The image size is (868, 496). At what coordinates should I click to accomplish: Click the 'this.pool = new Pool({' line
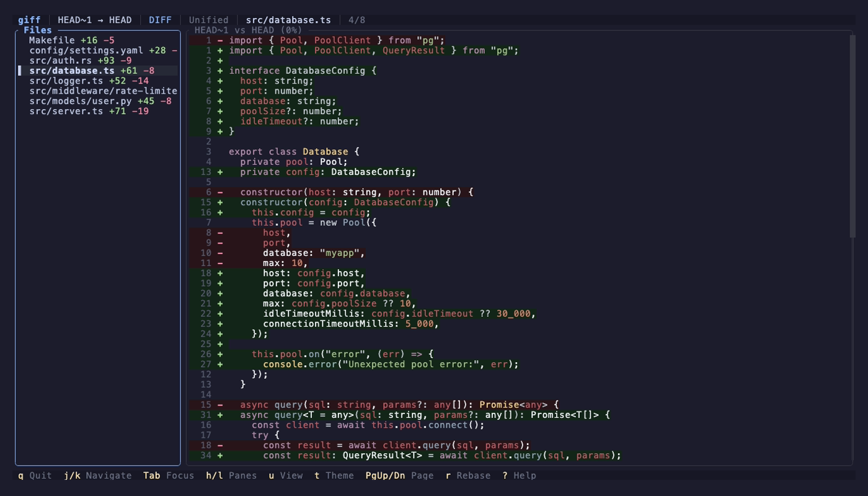[314, 223]
